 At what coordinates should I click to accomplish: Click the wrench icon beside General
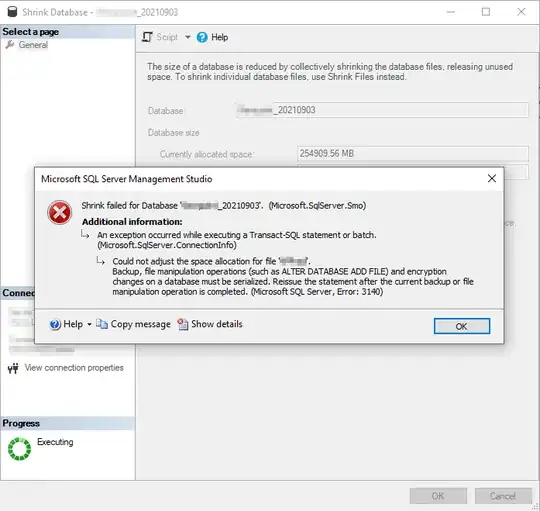[10, 44]
